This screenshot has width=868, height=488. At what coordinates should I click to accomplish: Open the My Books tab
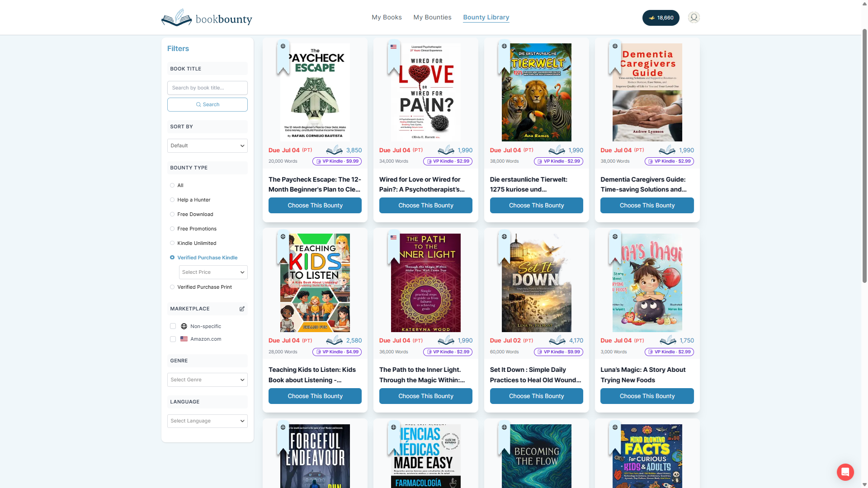tap(387, 17)
